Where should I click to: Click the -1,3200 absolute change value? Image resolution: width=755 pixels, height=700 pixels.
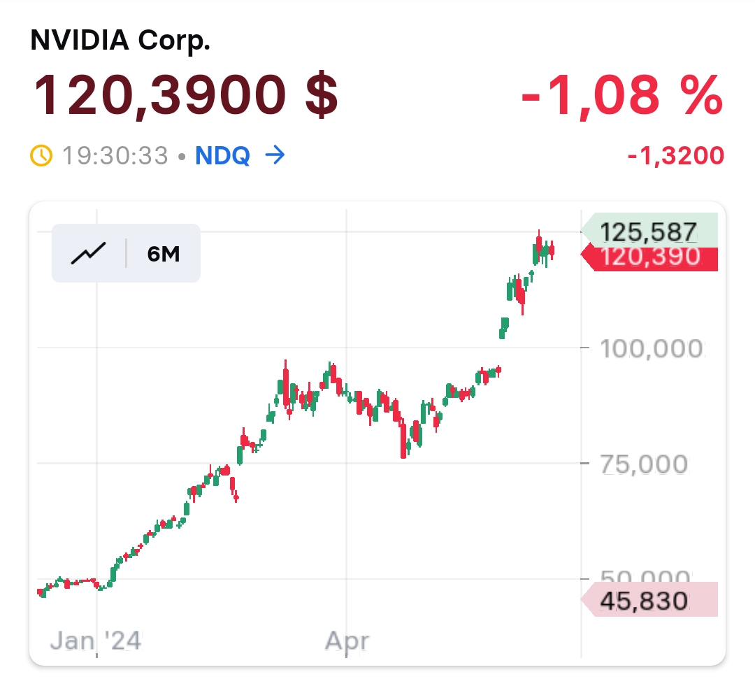[x=675, y=156]
